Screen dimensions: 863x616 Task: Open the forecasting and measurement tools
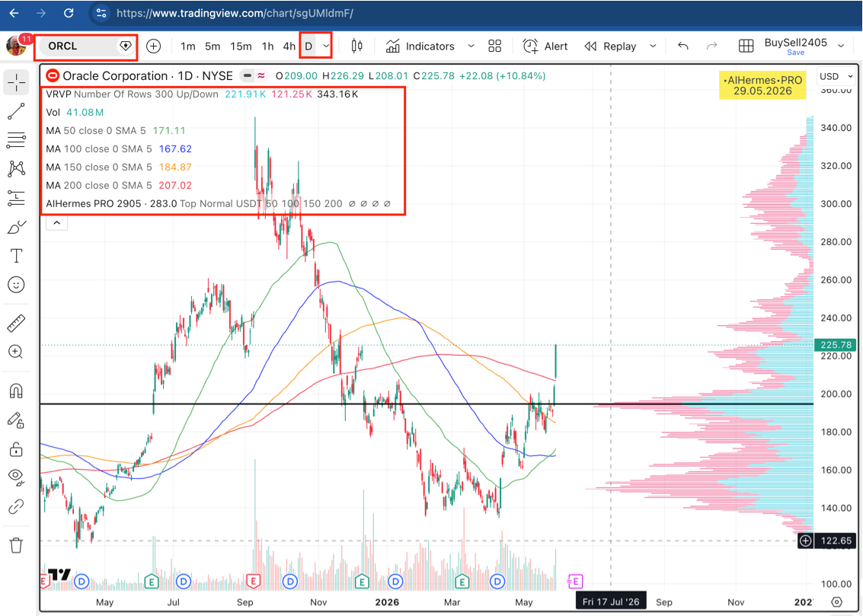17,198
